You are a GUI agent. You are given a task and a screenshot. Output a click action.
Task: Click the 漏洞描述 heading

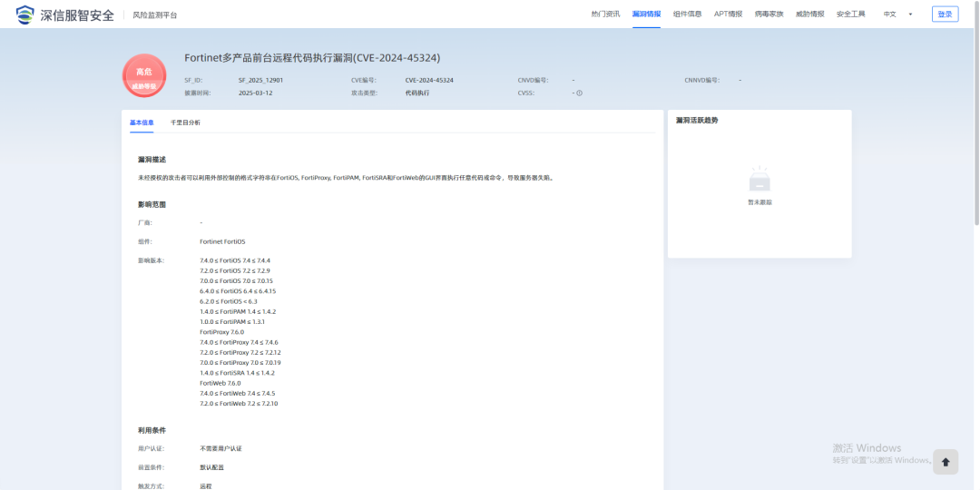[152, 160]
